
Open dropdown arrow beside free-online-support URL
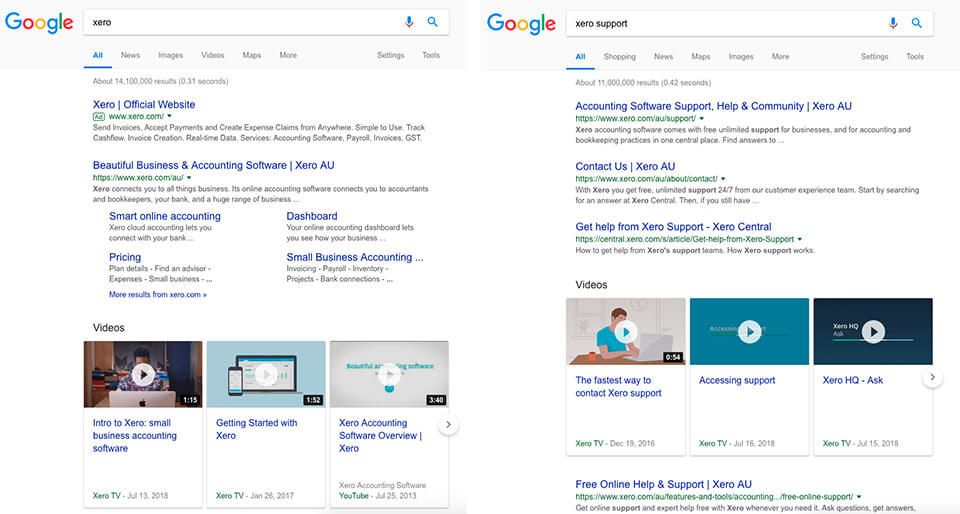(859, 497)
